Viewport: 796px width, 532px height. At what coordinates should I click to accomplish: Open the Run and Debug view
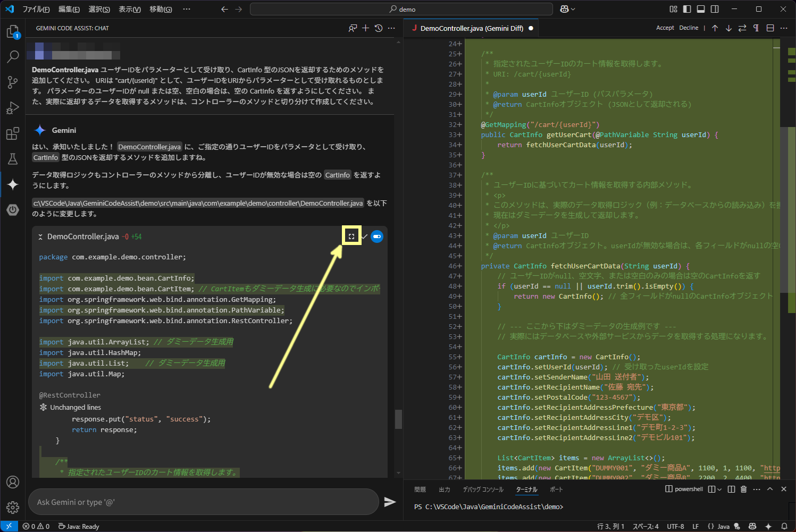(x=13, y=108)
